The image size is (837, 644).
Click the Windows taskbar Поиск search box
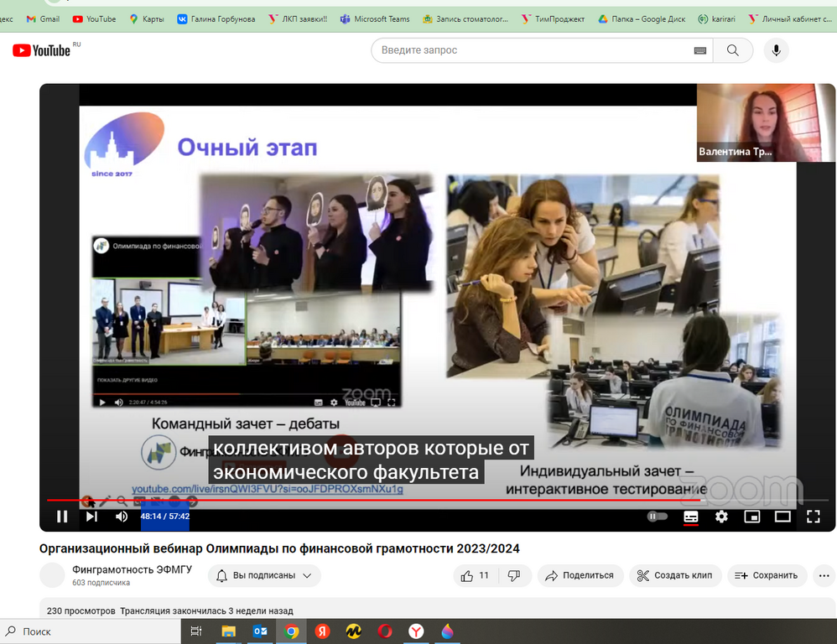[x=91, y=631]
